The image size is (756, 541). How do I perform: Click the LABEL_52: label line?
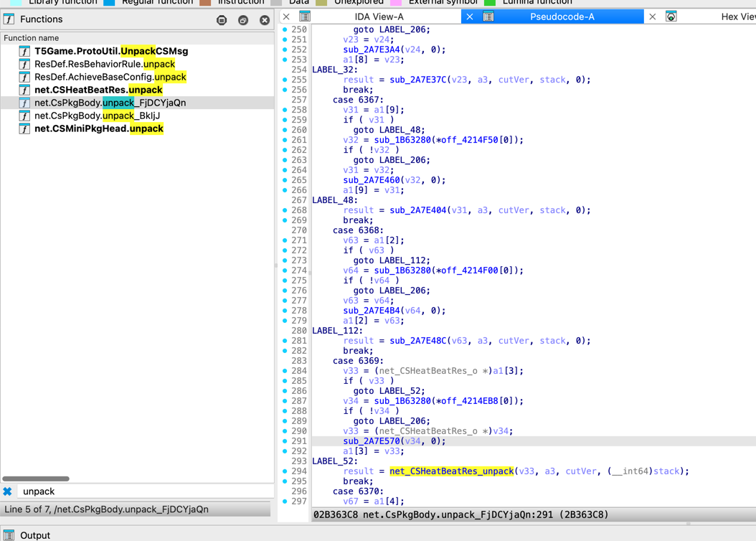335,461
